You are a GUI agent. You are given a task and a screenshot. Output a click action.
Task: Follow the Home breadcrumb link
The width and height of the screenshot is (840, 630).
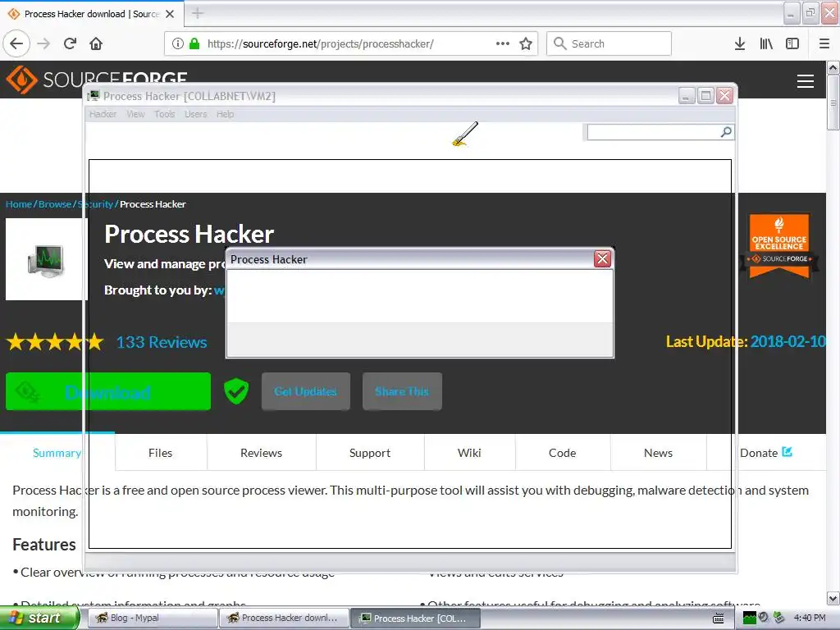coord(19,204)
